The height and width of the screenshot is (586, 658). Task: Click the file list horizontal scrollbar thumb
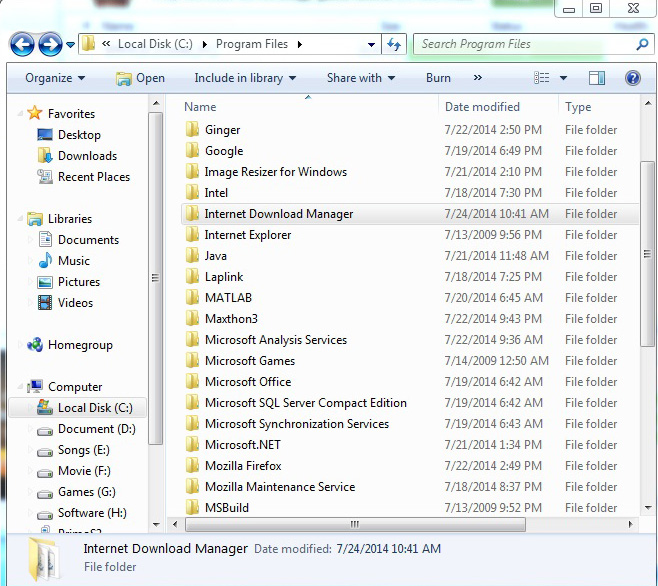(x=355, y=524)
